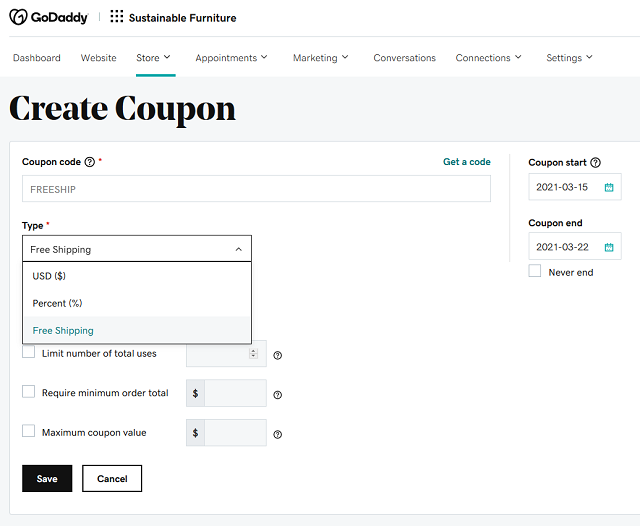Open the app grid launcher icon
Viewport: 640px width, 526px height.
116,16
